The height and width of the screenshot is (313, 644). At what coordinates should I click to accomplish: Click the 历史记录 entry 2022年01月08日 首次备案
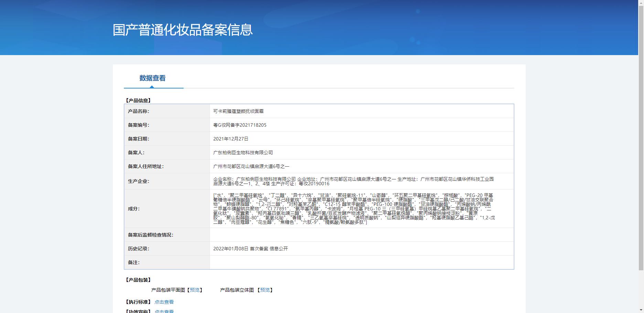(x=250, y=249)
